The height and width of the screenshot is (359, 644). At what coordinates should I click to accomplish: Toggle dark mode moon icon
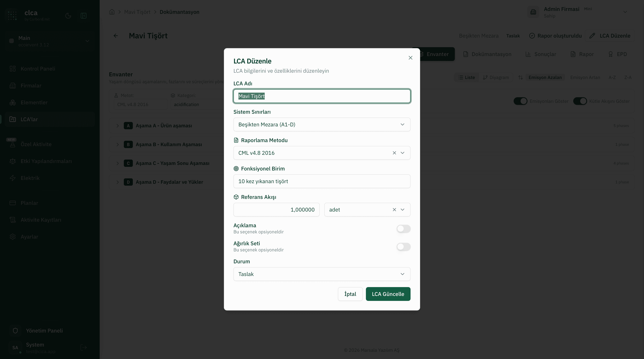pos(68,16)
